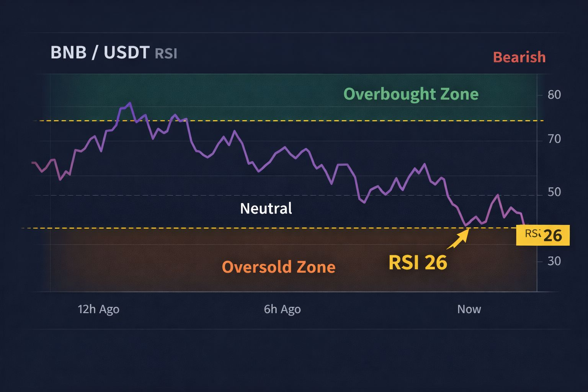
Task: Click the red Bearish status label
Action: pos(519,57)
